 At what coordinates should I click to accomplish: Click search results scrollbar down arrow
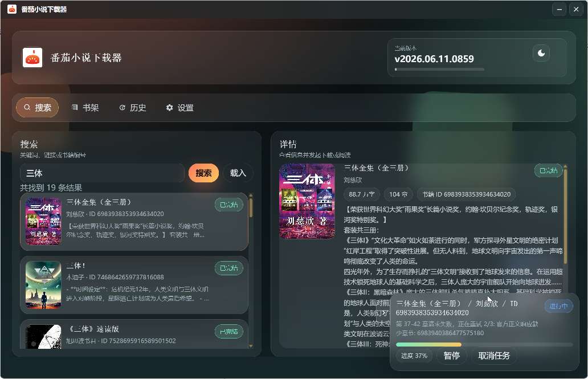[251, 346]
